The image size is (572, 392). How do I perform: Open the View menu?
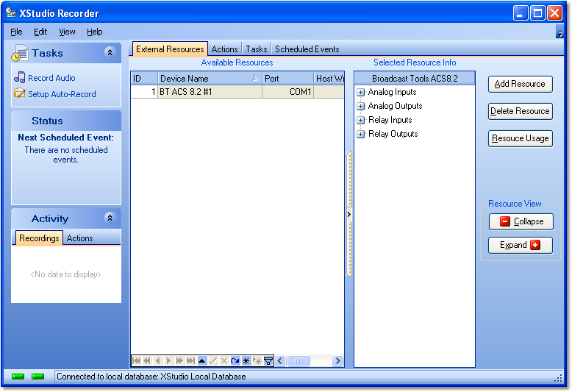(x=67, y=32)
